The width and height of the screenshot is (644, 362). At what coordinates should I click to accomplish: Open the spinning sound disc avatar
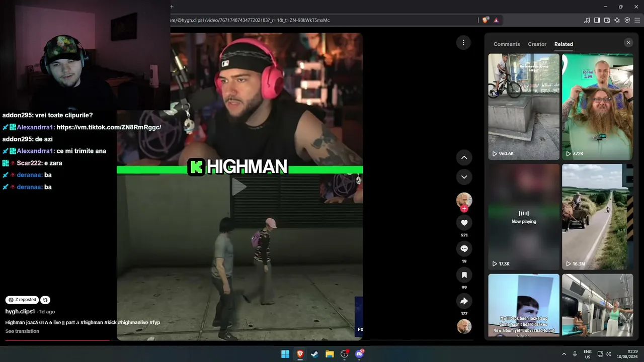click(464, 327)
